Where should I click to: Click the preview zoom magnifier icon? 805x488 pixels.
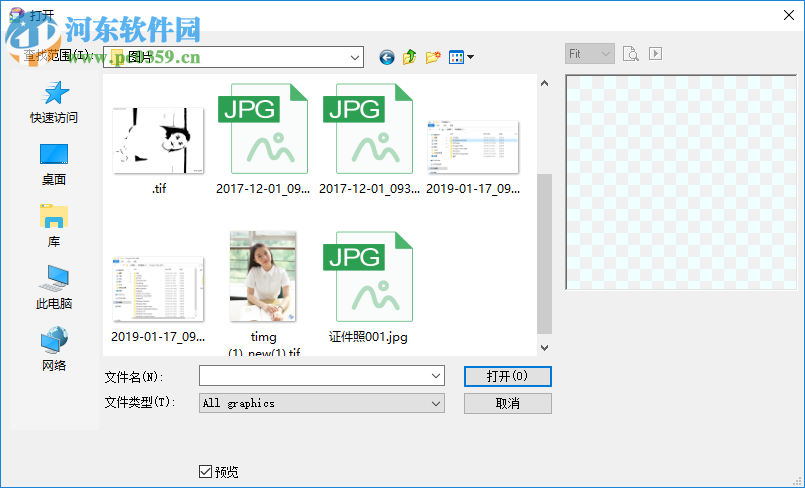coord(630,54)
